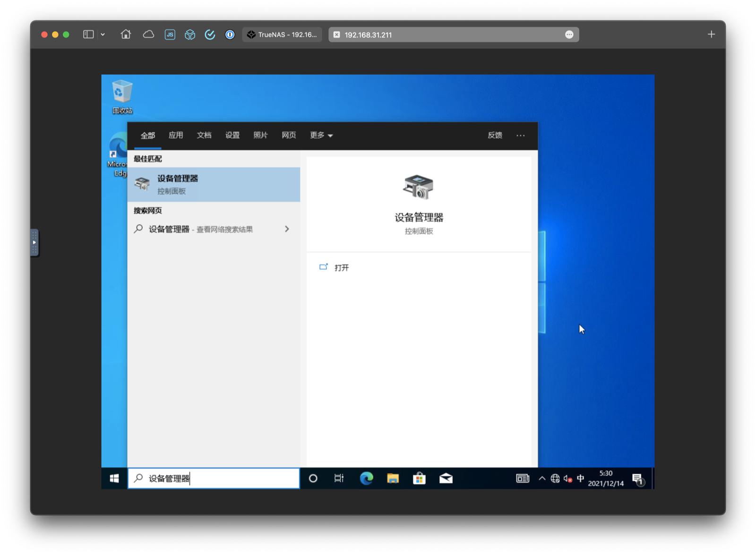
Task: Click the Windows Start button
Action: (x=113, y=478)
